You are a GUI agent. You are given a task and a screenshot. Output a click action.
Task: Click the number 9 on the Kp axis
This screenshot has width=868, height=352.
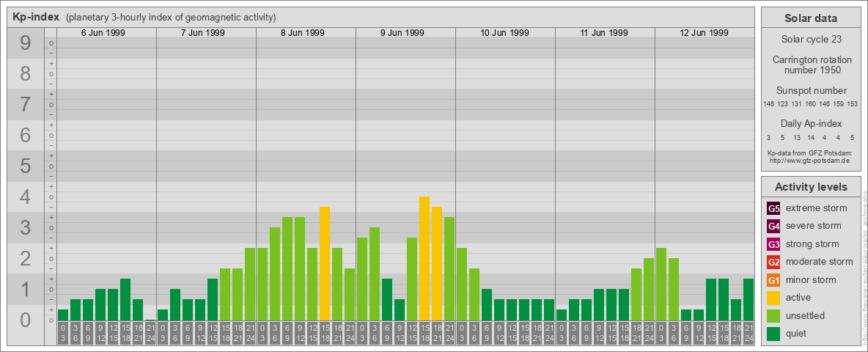coord(25,44)
